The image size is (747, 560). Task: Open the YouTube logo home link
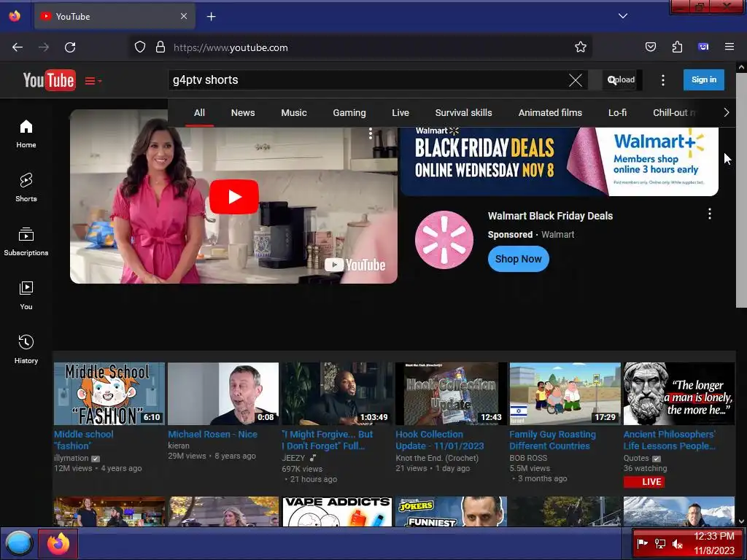49,80
